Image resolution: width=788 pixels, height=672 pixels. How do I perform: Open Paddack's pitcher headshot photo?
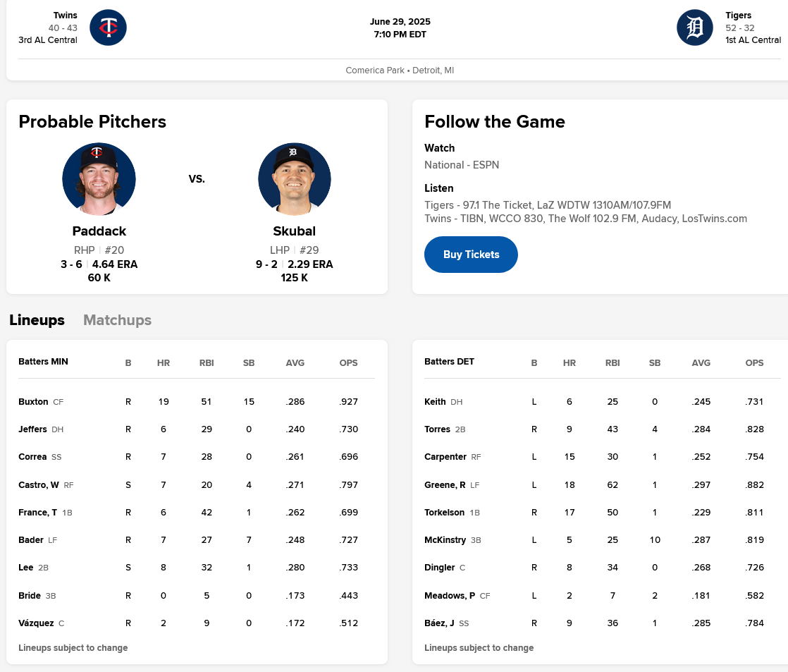(99, 179)
